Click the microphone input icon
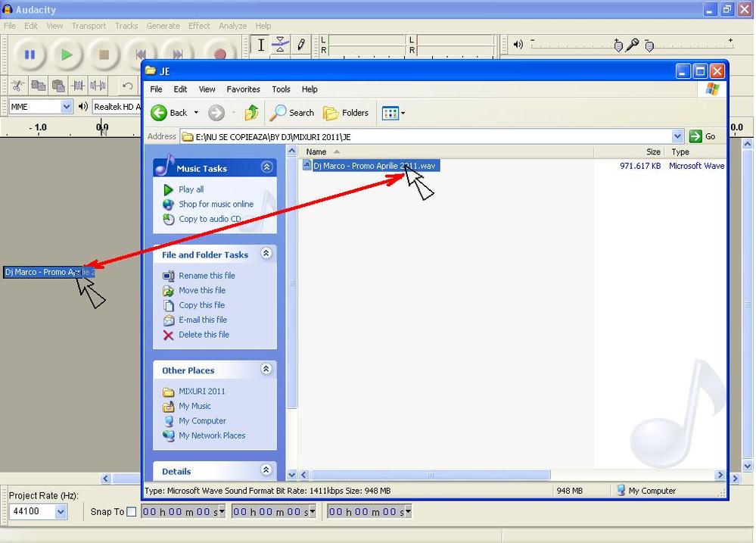This screenshot has height=543, width=756. pos(632,45)
